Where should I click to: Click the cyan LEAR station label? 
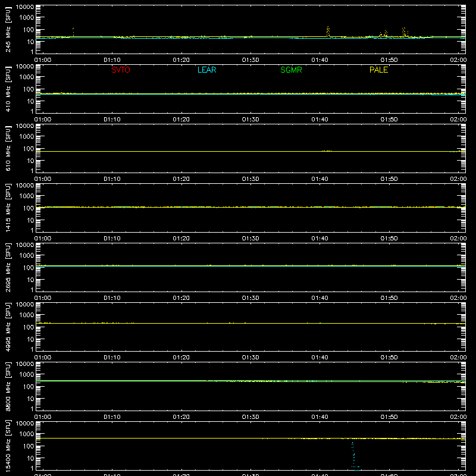click(x=206, y=70)
